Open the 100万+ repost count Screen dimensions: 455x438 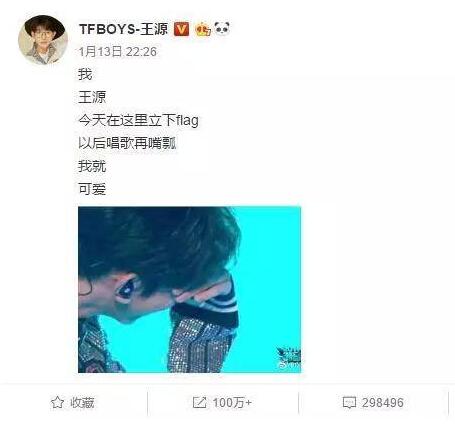(x=232, y=403)
